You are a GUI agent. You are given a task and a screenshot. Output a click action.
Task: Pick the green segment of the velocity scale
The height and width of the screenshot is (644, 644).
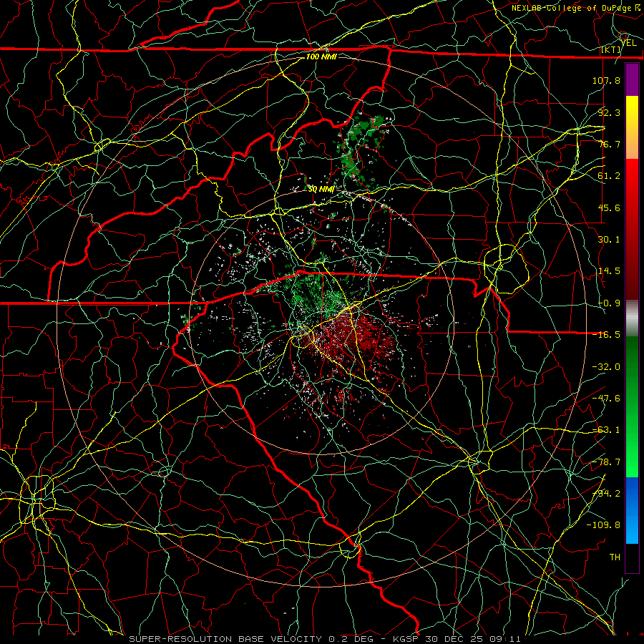(632, 406)
